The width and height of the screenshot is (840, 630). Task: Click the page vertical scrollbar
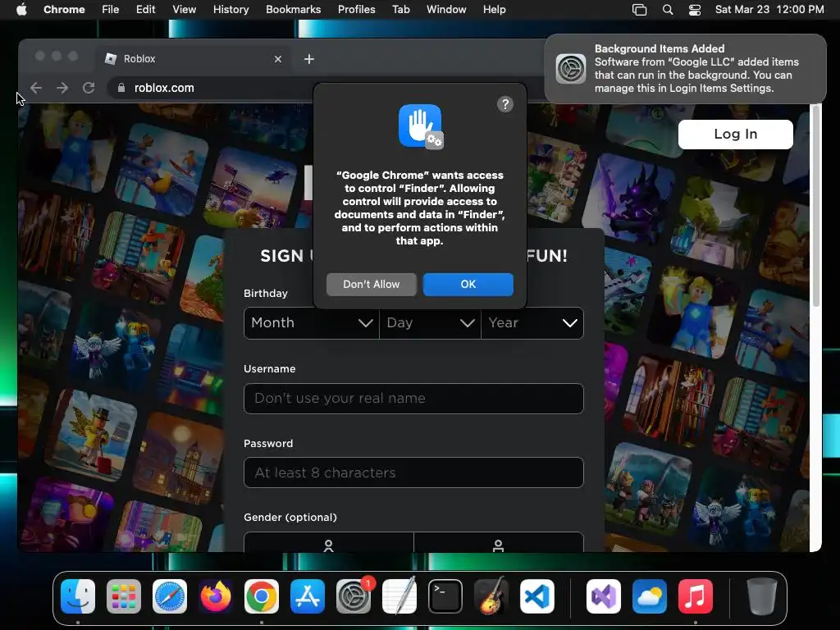click(816, 208)
